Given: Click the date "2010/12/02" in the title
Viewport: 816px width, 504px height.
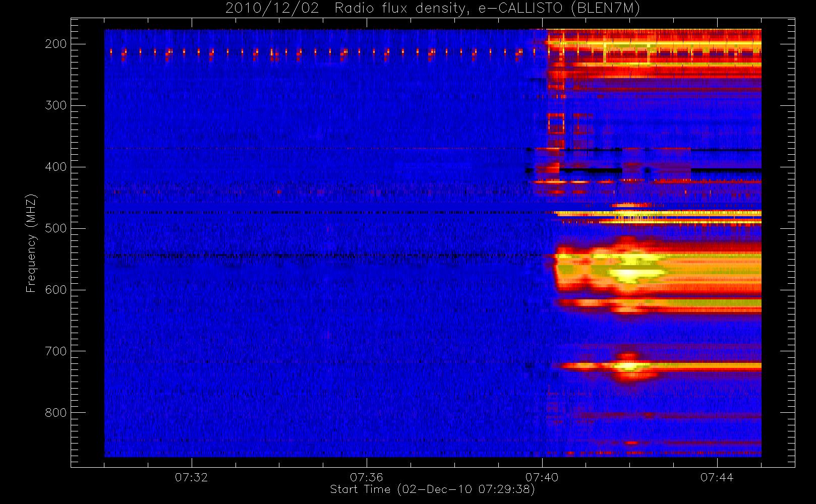Looking at the screenshot, I should pyautogui.click(x=272, y=9).
